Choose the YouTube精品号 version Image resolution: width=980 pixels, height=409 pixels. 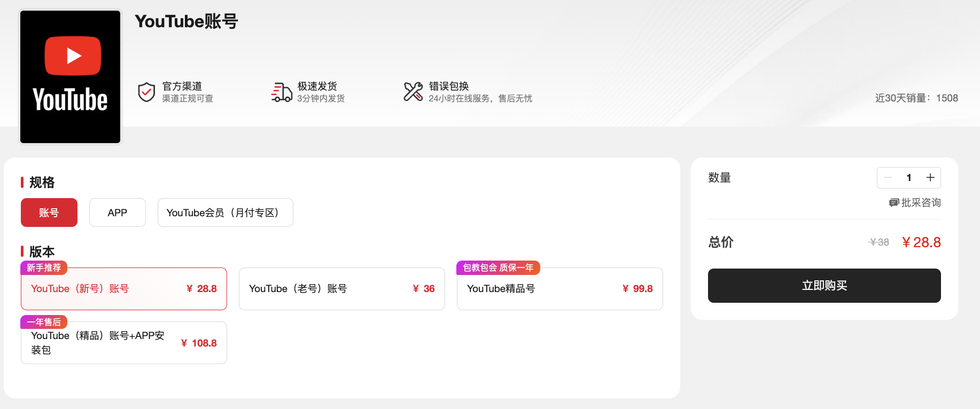coord(559,288)
